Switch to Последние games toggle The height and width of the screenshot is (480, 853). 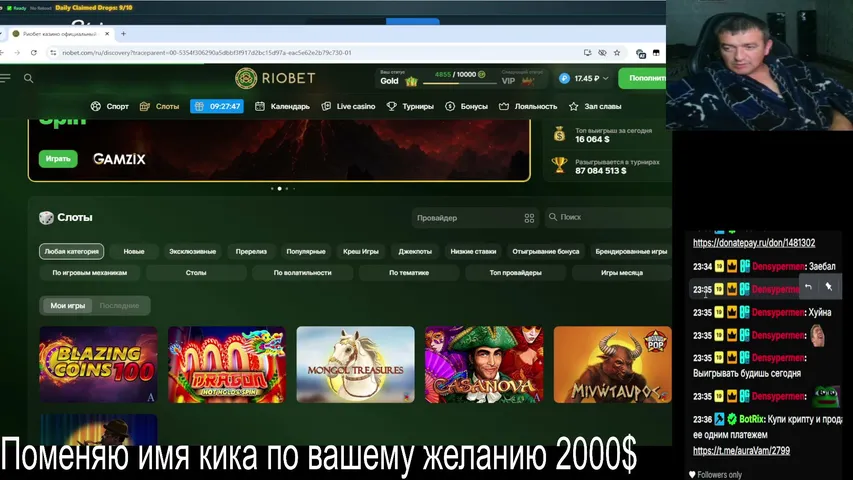(119, 306)
